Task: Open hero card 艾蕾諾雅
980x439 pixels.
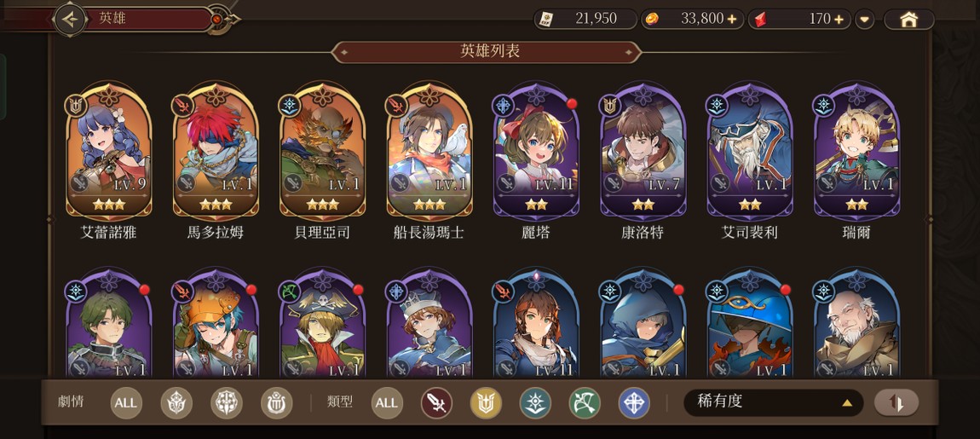Action: (109, 161)
